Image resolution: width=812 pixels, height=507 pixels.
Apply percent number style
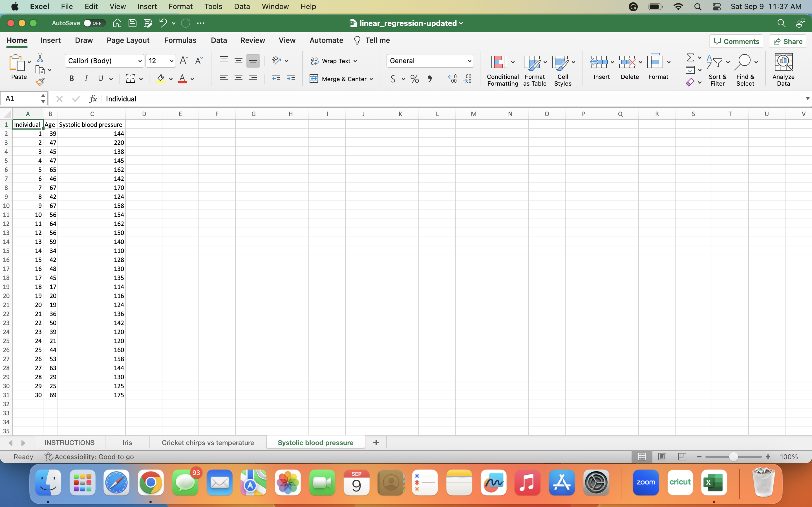[414, 79]
